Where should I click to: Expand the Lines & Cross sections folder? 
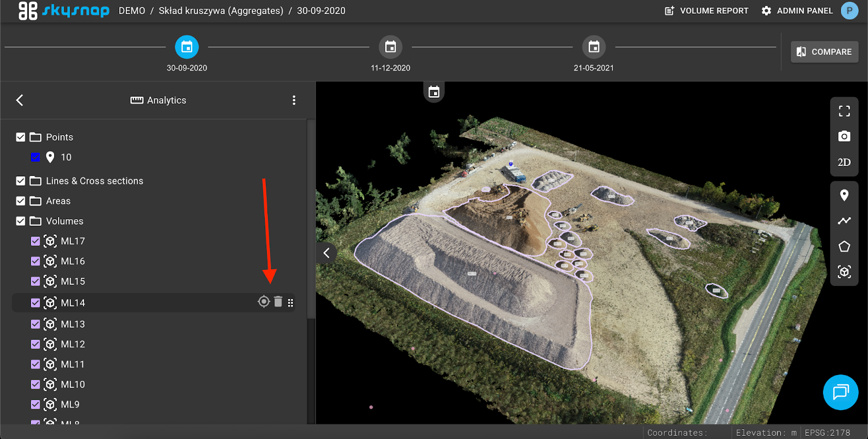(x=94, y=181)
